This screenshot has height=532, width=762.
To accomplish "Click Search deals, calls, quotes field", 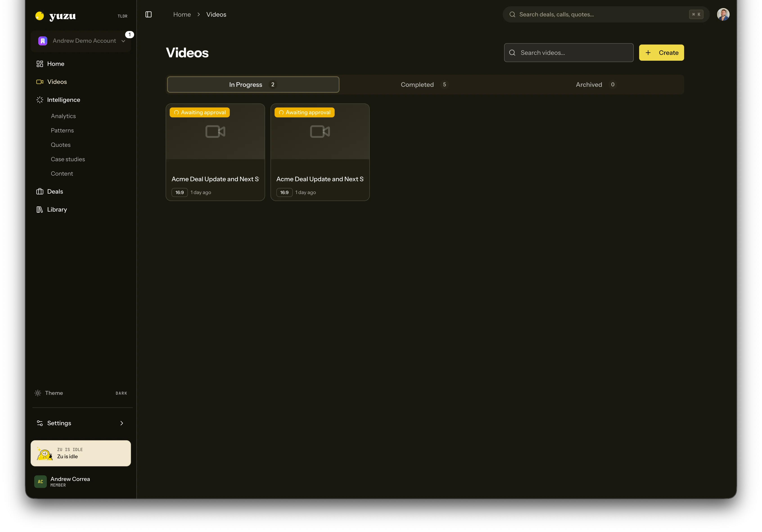I will [x=606, y=14].
